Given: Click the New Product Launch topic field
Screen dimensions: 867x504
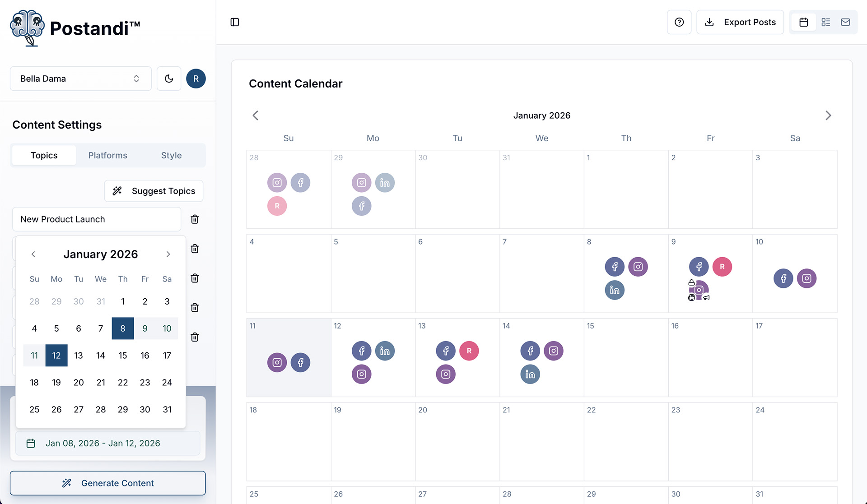Looking at the screenshot, I should 97,219.
